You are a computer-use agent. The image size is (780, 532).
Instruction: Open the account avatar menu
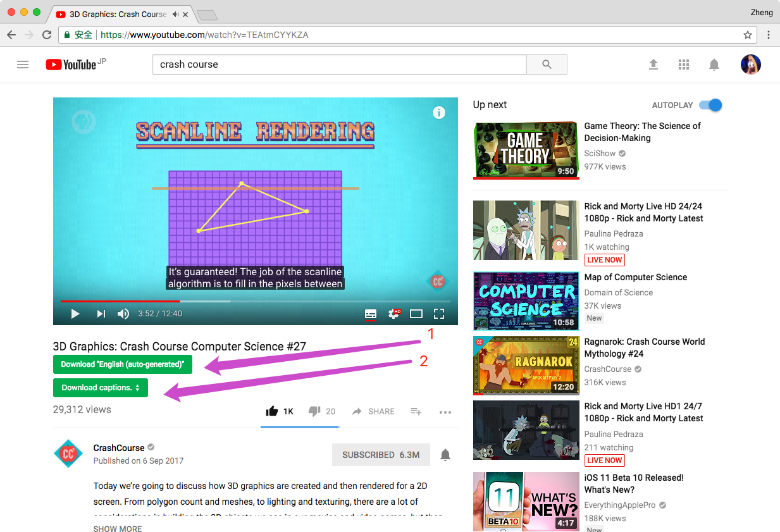coord(751,65)
